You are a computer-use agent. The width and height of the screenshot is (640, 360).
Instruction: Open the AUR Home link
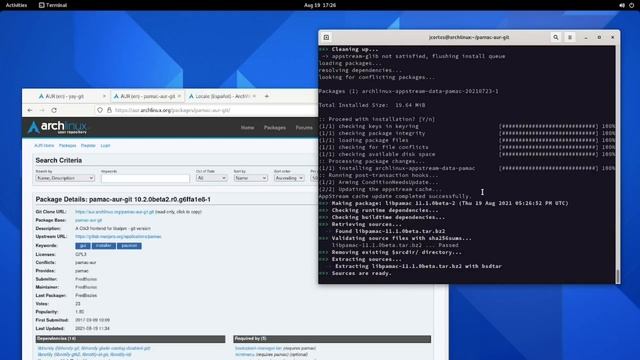44,146
